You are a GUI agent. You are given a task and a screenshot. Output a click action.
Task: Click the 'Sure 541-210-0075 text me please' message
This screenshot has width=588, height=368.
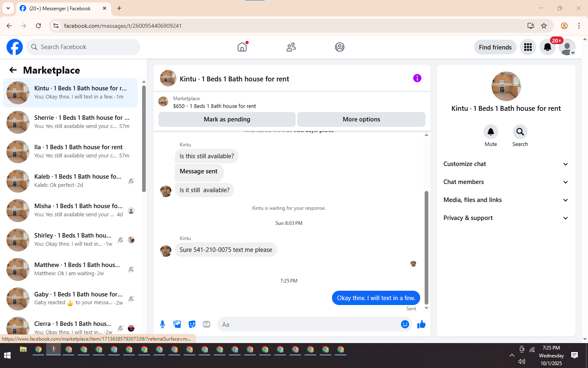[x=226, y=250]
